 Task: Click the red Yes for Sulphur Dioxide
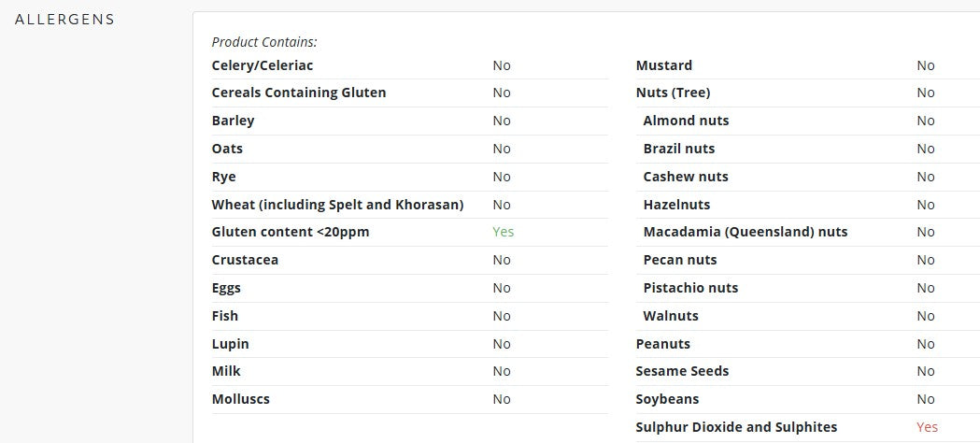[x=926, y=427]
